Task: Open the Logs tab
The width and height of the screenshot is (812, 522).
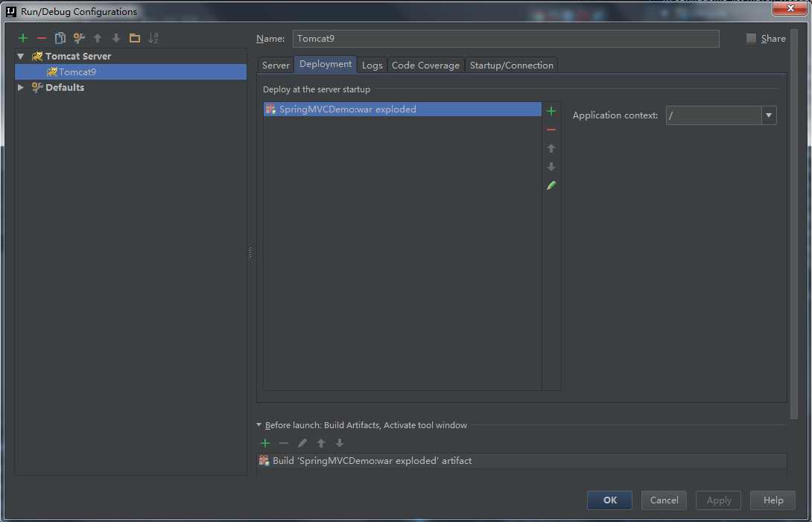Action: tap(372, 66)
